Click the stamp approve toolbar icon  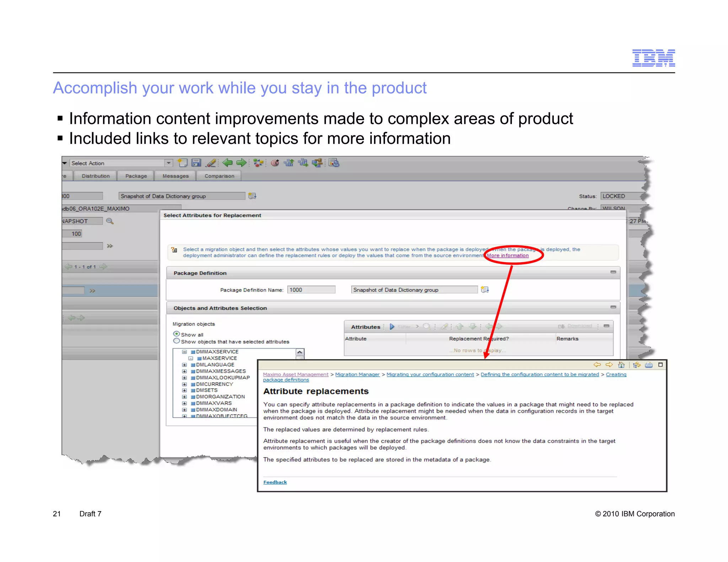[317, 163]
